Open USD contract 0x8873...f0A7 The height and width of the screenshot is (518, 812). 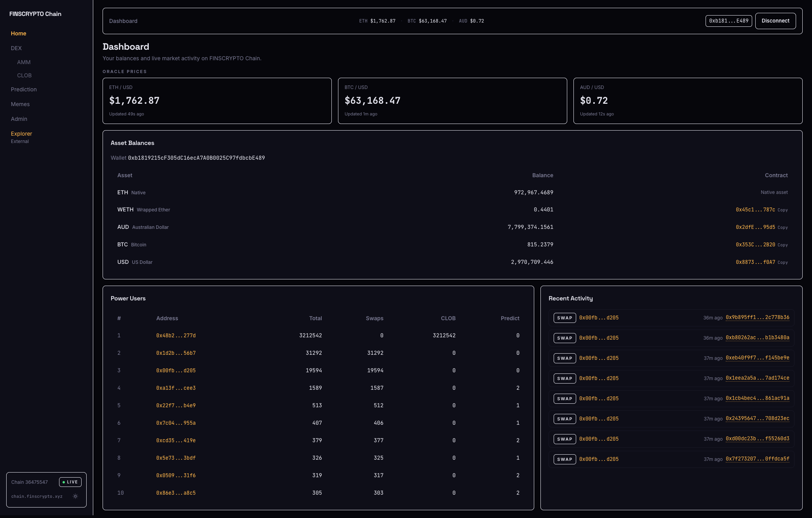755,262
